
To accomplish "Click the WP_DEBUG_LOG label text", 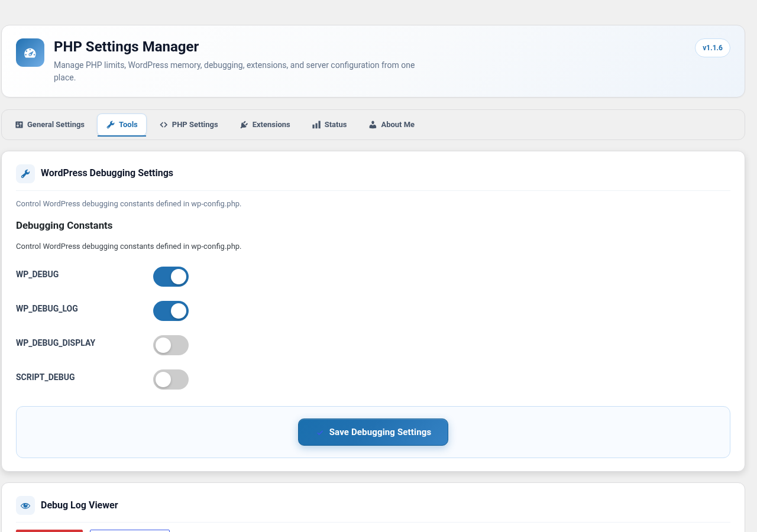I will pyautogui.click(x=47, y=309).
